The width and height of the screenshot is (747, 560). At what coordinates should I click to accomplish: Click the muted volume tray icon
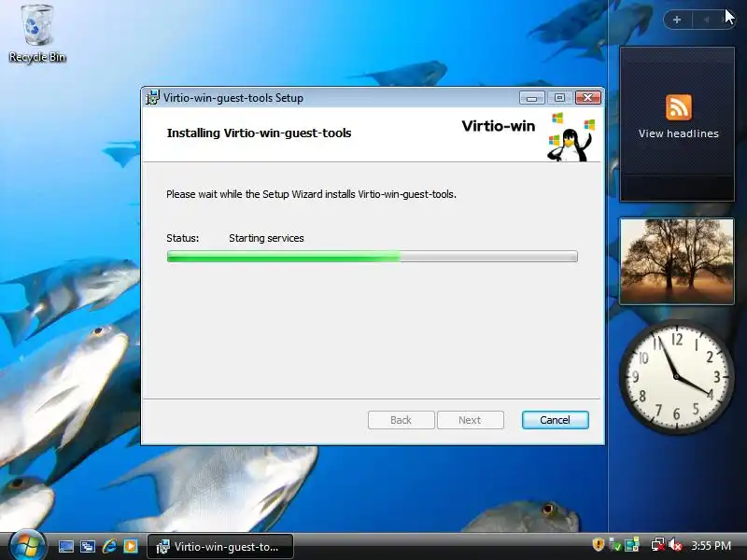click(x=675, y=545)
